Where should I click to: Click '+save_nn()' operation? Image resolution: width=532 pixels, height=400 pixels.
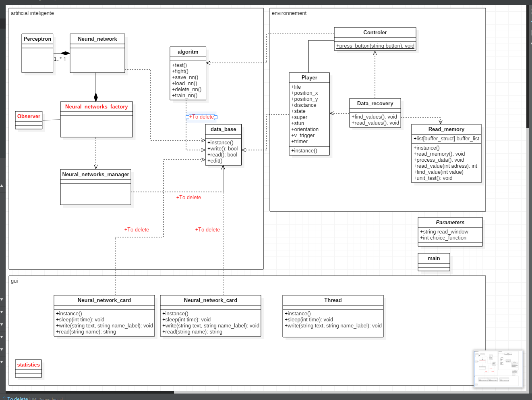pyautogui.click(x=185, y=77)
